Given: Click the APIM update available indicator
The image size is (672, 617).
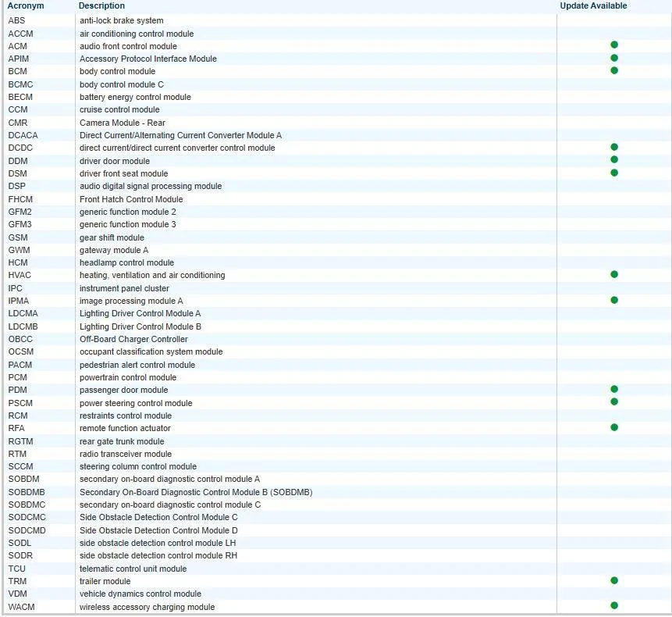Looking at the screenshot, I should (614, 58).
